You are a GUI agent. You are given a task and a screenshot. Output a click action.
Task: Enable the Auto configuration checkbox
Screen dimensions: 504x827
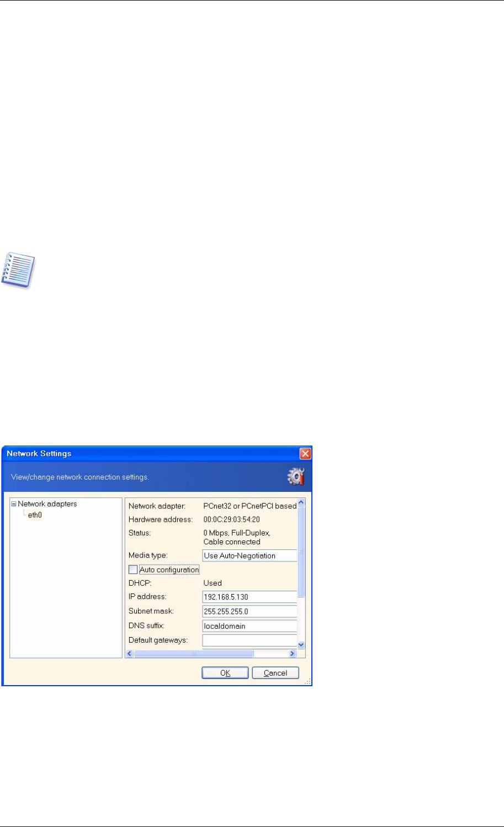tap(132, 569)
